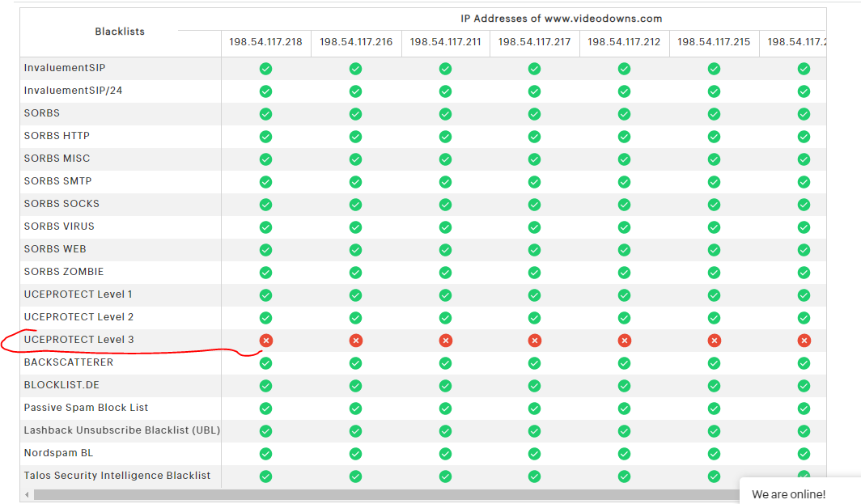Viewport: 861px width, 504px height.
Task: Click the IP column header 198.54.117.217
Action: pyautogui.click(x=534, y=42)
